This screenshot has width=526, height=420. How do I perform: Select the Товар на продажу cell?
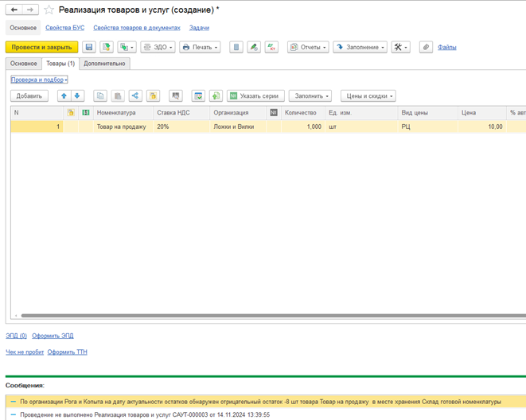tap(123, 126)
